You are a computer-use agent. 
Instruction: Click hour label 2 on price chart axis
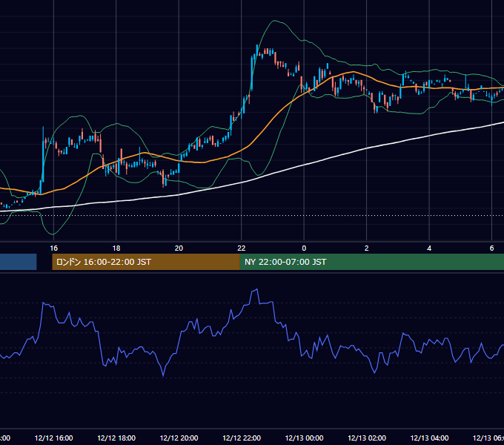(366, 248)
